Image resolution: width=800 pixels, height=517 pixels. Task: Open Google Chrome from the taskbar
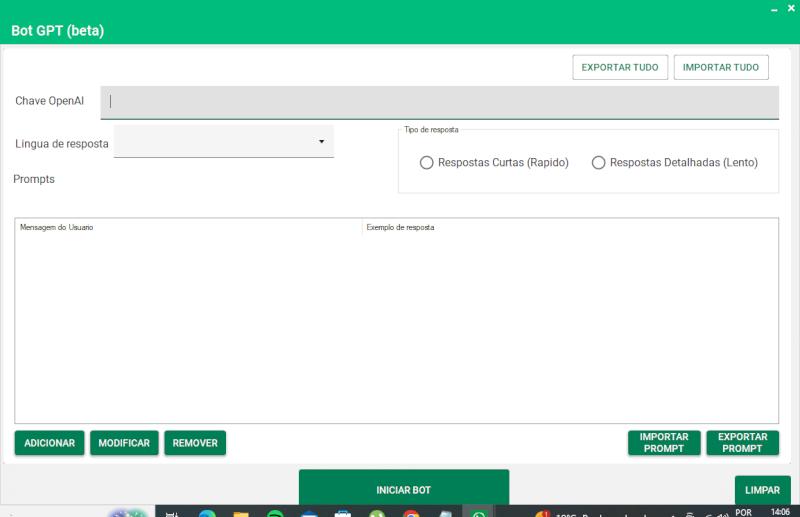coord(411,513)
